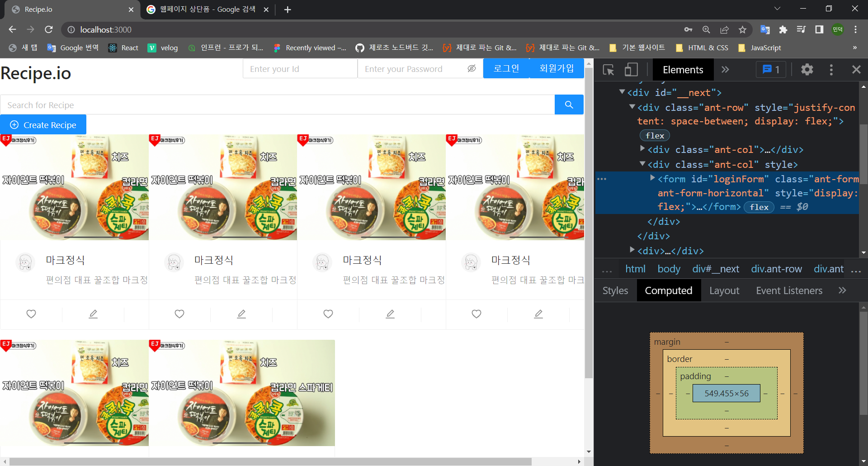Open media control icon in toolbar
The height and width of the screenshot is (466, 868).
[801, 29]
